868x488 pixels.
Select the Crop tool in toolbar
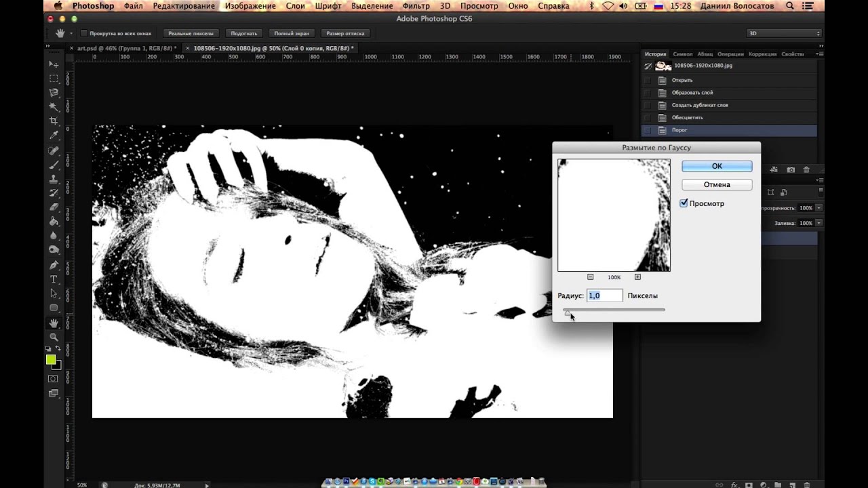[x=54, y=121]
